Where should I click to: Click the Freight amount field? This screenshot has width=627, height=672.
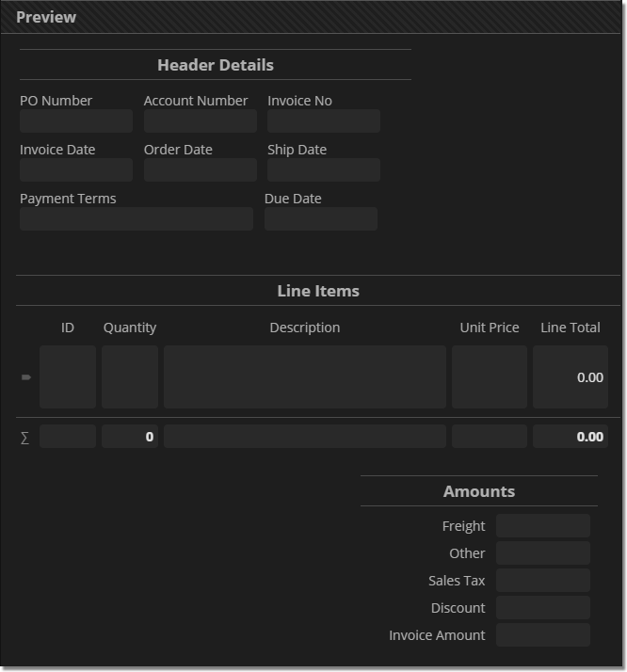click(543, 526)
